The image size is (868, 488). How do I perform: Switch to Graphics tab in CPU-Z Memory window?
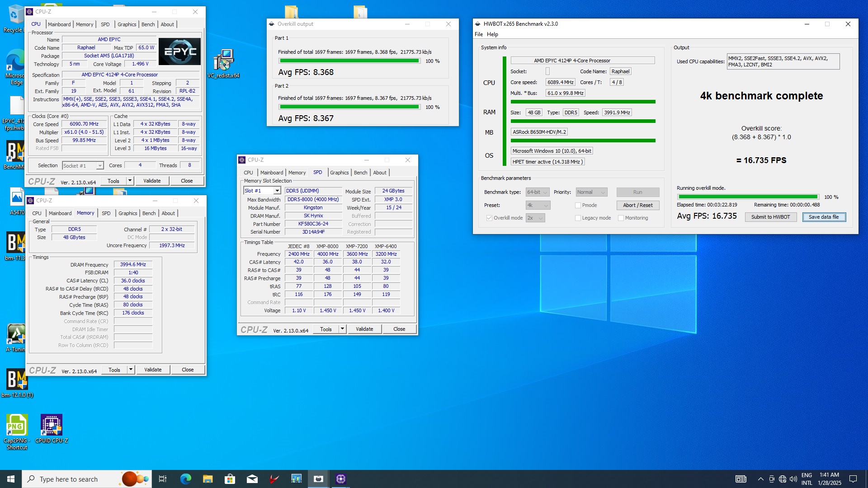(128, 213)
